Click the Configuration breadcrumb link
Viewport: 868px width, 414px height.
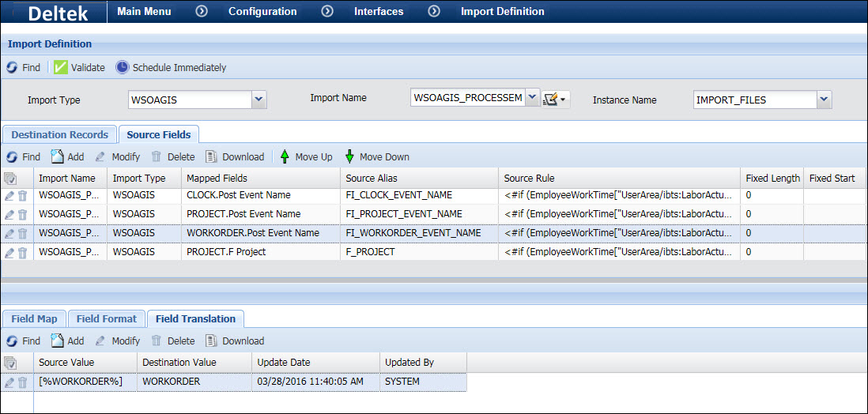[x=262, y=12]
